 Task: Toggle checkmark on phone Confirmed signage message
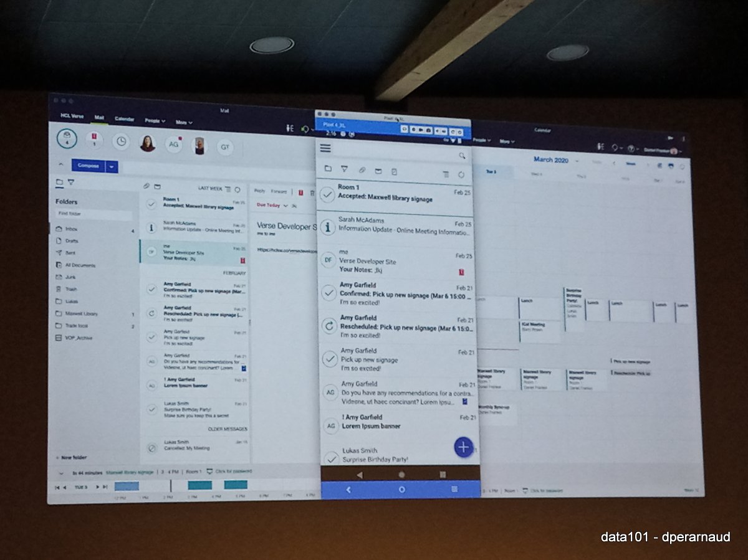[329, 292]
